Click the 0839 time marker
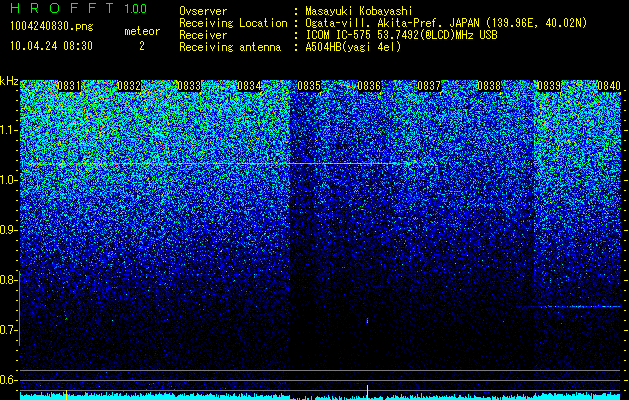Image resolution: width=629 pixels, height=400 pixels. click(x=549, y=86)
